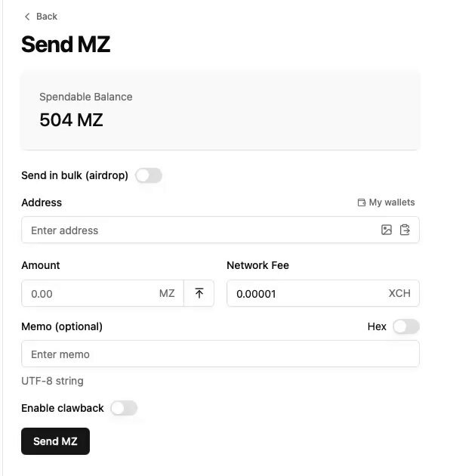Enable the Send in bulk airdrop switch
The width and height of the screenshot is (453, 476).
click(x=149, y=175)
